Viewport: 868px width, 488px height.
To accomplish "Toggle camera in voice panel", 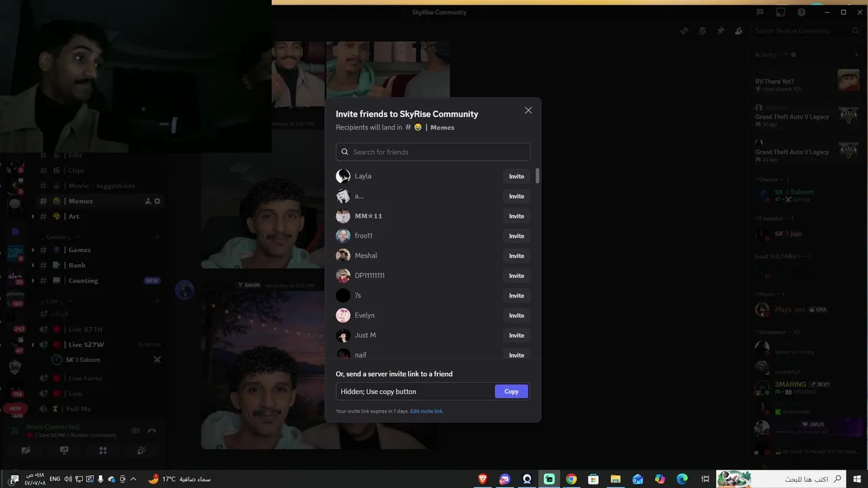I will click(x=26, y=450).
